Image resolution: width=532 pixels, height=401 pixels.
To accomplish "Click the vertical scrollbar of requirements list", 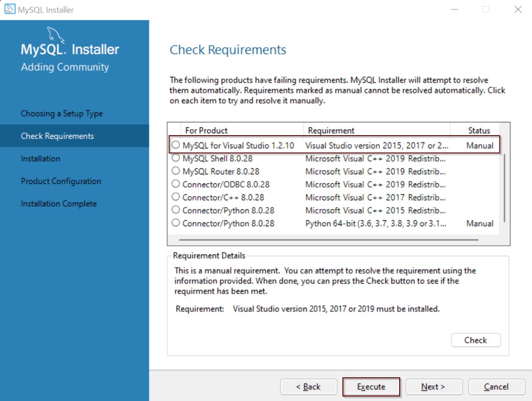I will click(504, 188).
